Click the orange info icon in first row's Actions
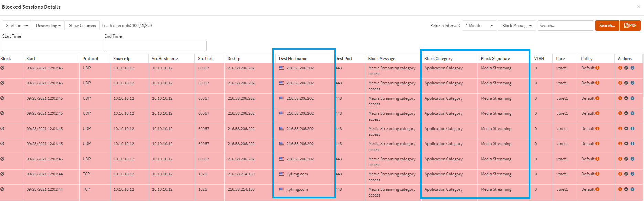 coord(620,68)
